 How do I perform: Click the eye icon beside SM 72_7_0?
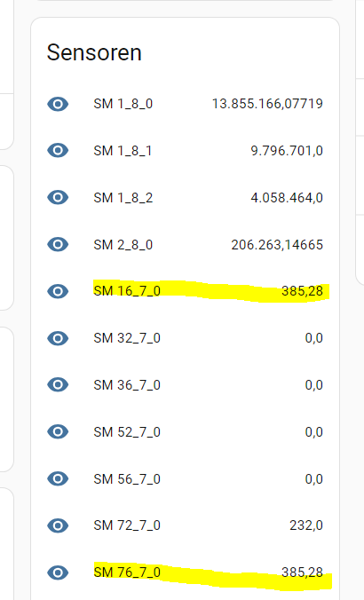[x=58, y=525]
